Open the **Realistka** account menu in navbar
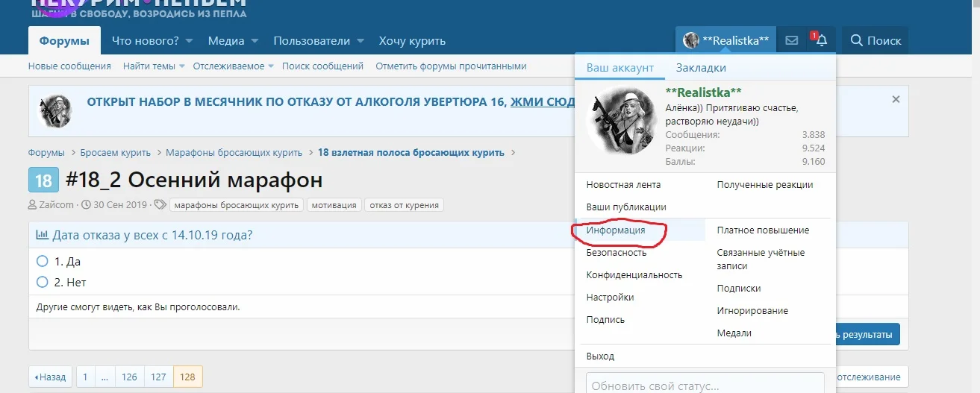This screenshot has width=980, height=393. tap(725, 40)
